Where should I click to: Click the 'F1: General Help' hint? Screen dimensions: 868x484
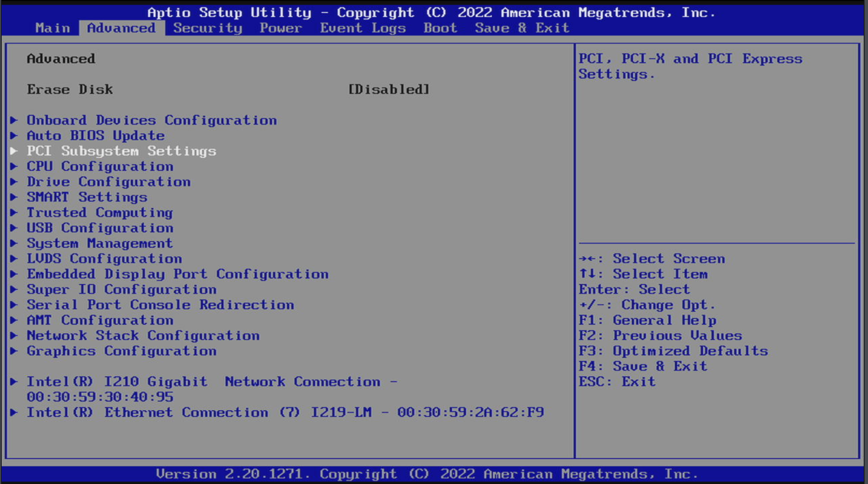(648, 320)
